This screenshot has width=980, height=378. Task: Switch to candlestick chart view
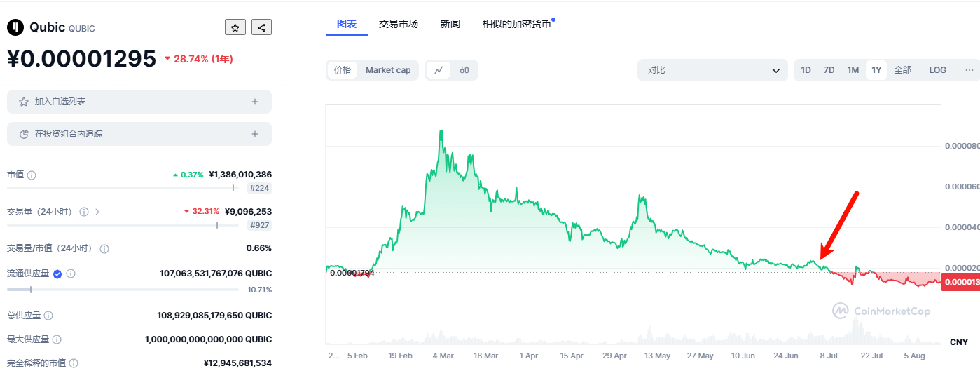click(464, 70)
